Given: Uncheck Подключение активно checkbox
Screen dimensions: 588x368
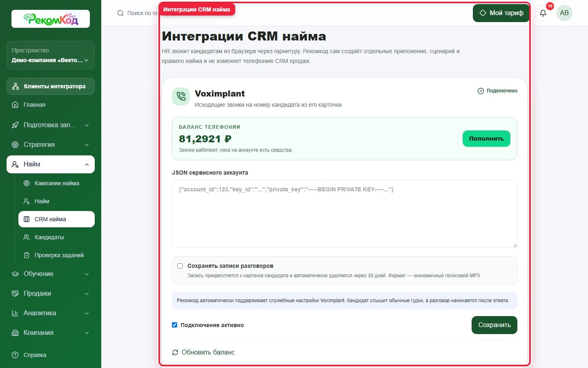Looking at the screenshot, I should tap(174, 325).
